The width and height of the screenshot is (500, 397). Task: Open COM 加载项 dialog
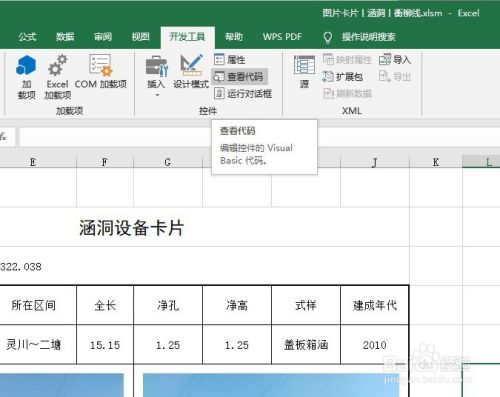[101, 72]
